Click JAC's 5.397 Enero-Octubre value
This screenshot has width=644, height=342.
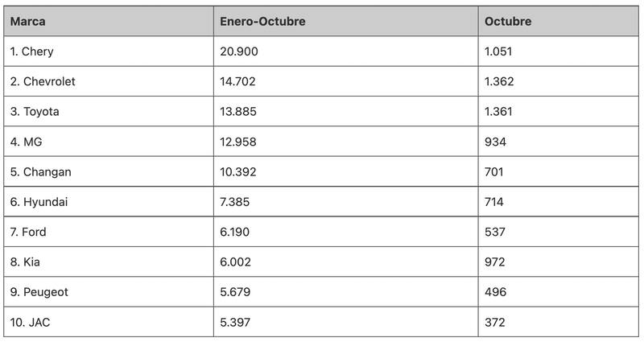234,322
